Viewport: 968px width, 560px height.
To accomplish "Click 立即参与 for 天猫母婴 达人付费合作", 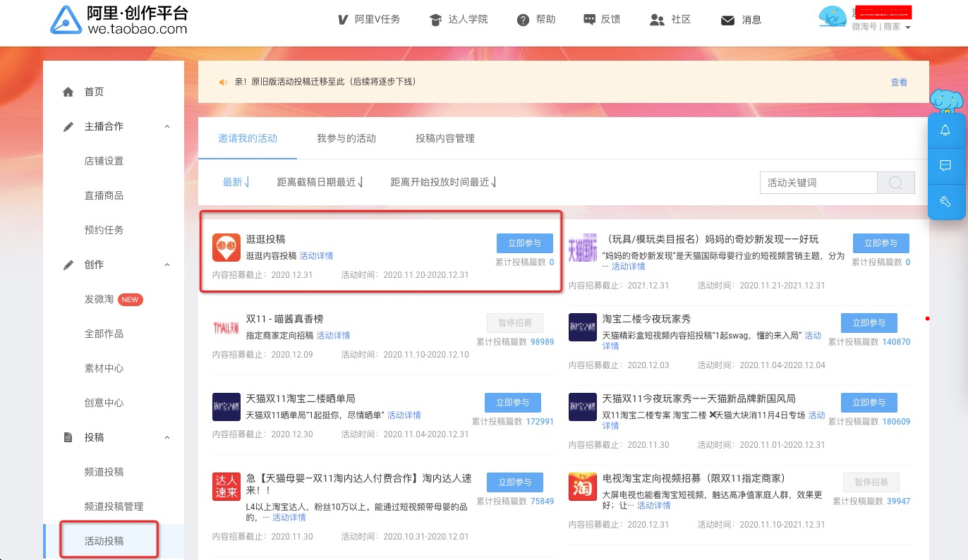I will pyautogui.click(x=515, y=482).
